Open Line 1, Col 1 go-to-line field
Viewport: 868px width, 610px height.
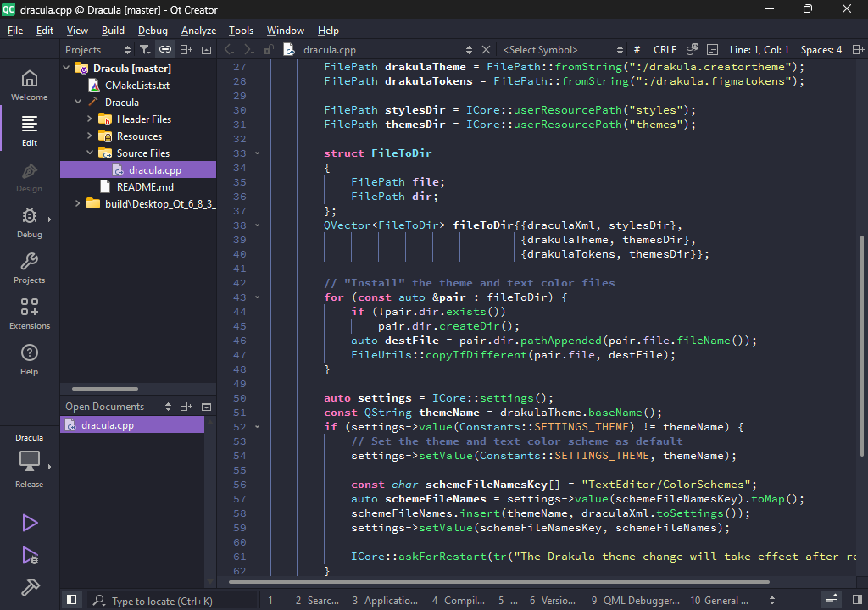click(x=759, y=50)
